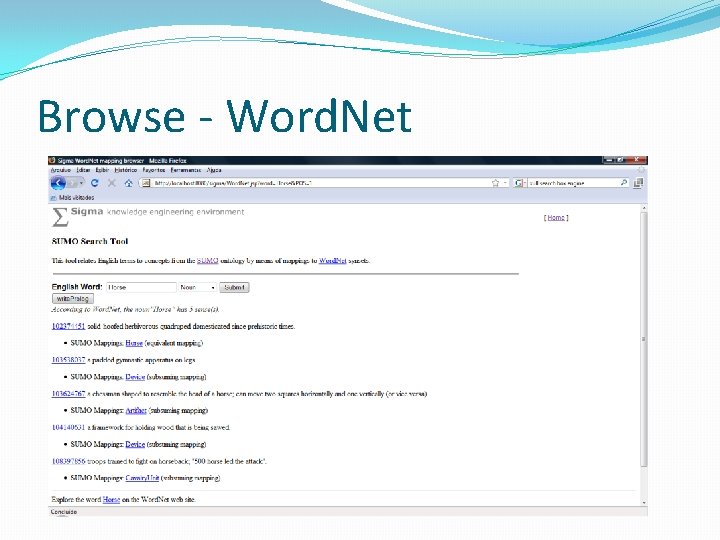Open synset 102374451 link
The width and height of the screenshot is (720, 540).
tap(68, 326)
